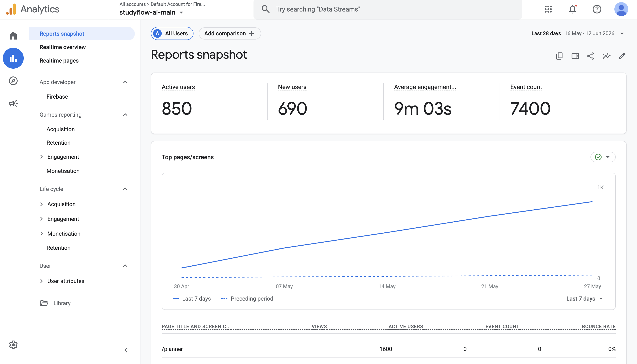Viewport: 637px width, 364px height.
Task: Open the Home icon in left rail
Action: tap(13, 35)
